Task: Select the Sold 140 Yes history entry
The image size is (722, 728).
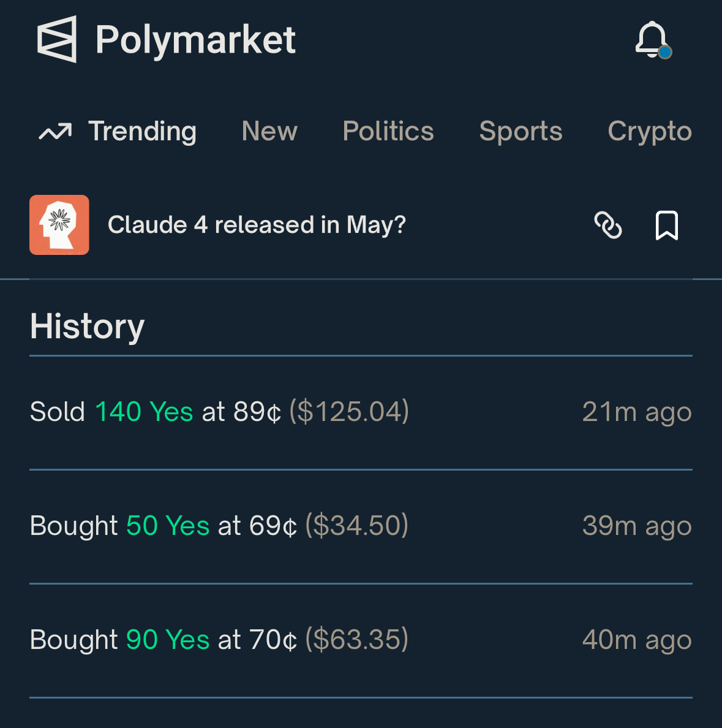Action: [361, 412]
